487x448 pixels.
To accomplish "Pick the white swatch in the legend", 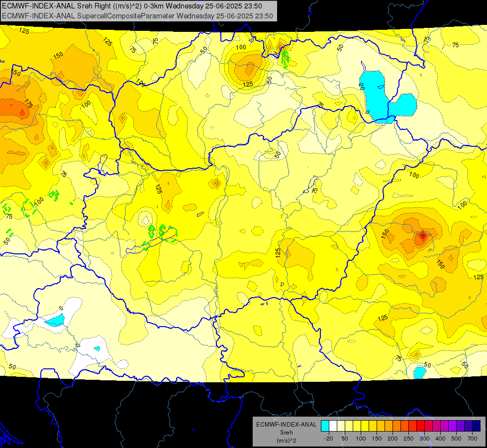I will 333,426.
